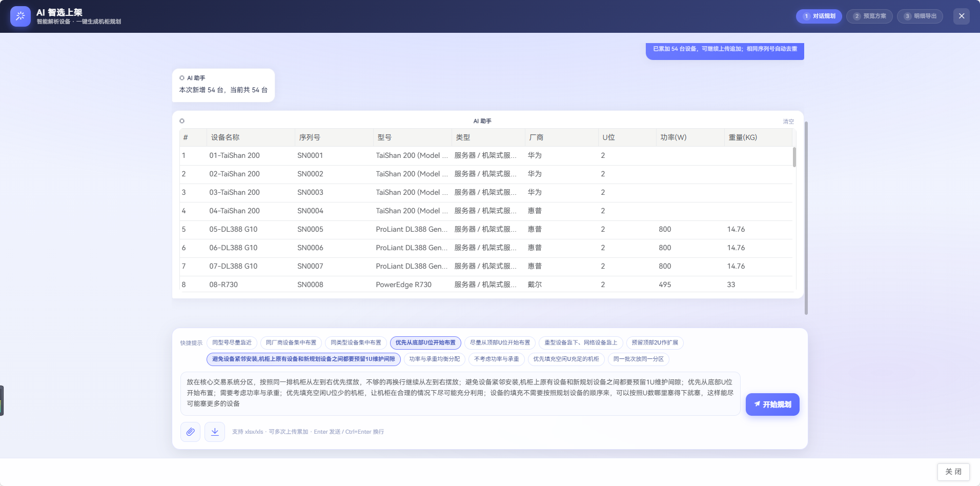Click the chat area's outer vertical scrollbar
The image size is (980, 486).
pyautogui.click(x=806, y=218)
